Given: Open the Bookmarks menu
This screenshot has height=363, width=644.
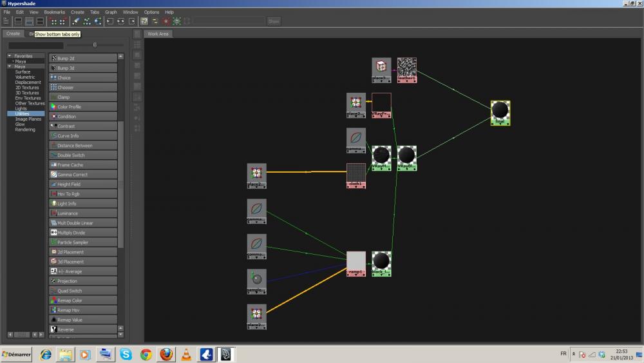Looking at the screenshot, I should pyautogui.click(x=54, y=12).
